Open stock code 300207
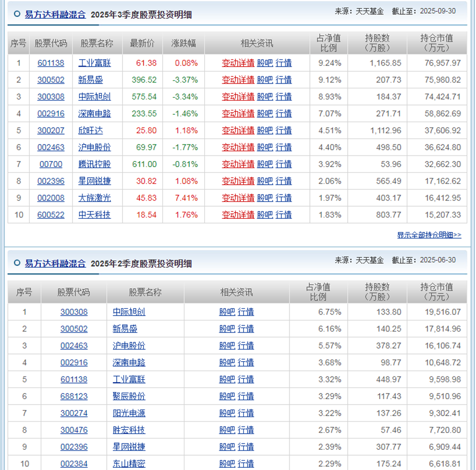The image size is (476, 470). [51, 131]
